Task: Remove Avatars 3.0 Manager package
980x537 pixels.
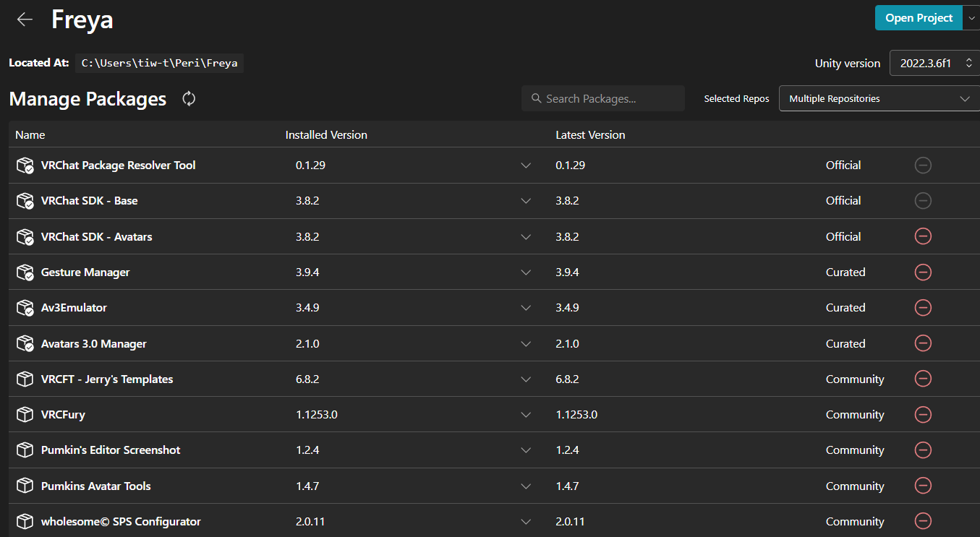Action: coord(923,343)
